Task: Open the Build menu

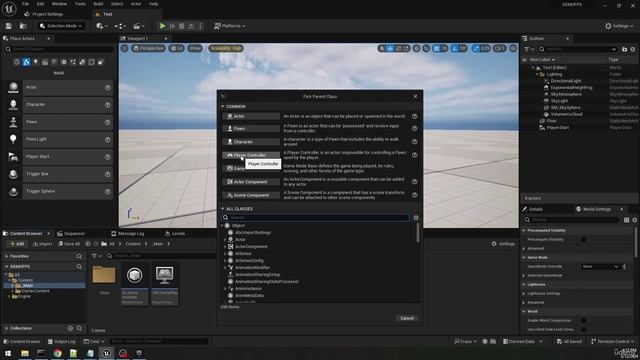Action: [x=98, y=4]
